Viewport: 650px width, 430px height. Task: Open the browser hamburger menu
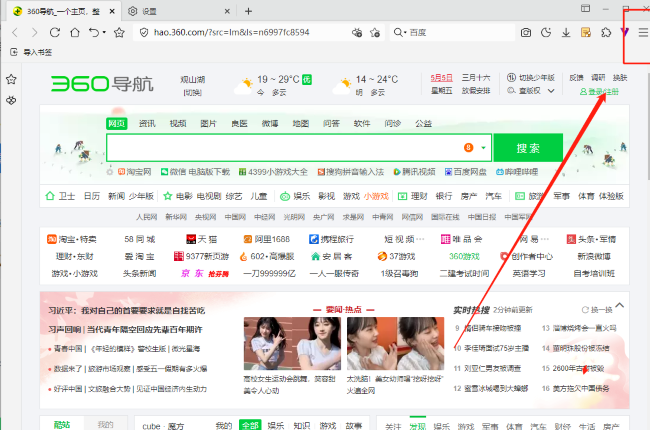643,32
